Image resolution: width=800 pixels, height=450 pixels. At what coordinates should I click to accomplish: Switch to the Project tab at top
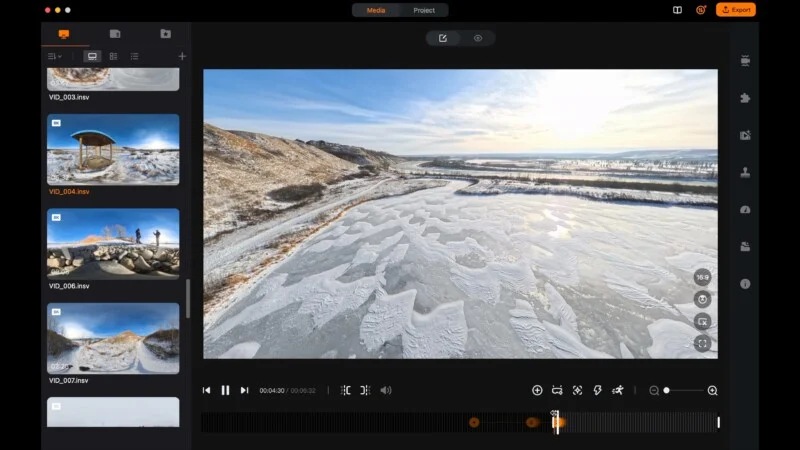point(424,10)
